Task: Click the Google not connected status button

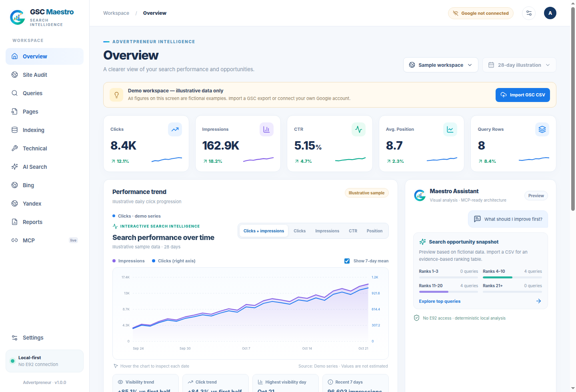Action: 481,13
